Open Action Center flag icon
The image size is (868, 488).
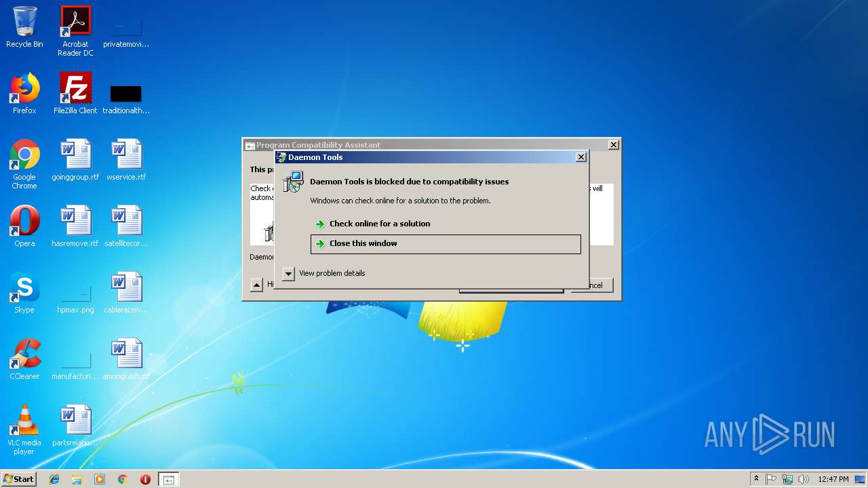[771, 479]
